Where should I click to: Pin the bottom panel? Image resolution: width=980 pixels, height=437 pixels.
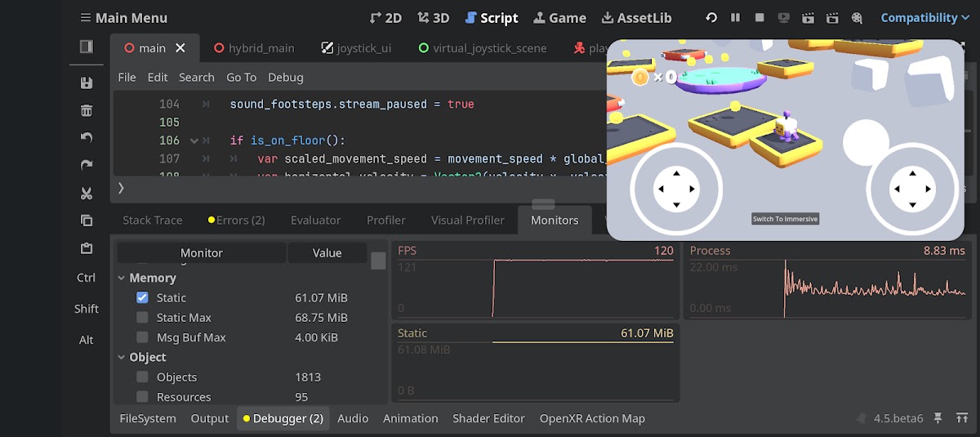point(938,418)
